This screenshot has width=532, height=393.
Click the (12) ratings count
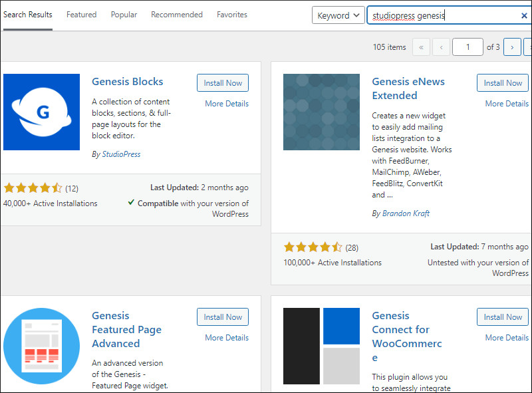click(x=72, y=188)
